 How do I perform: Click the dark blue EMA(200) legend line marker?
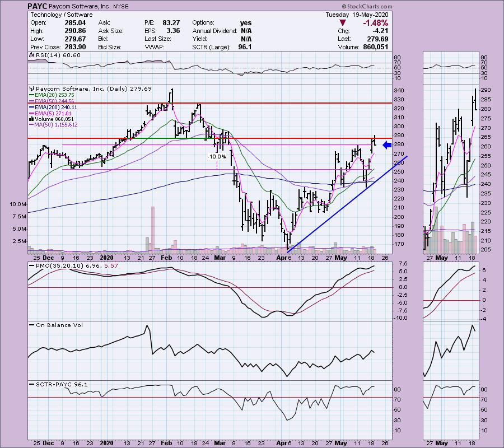click(31, 108)
